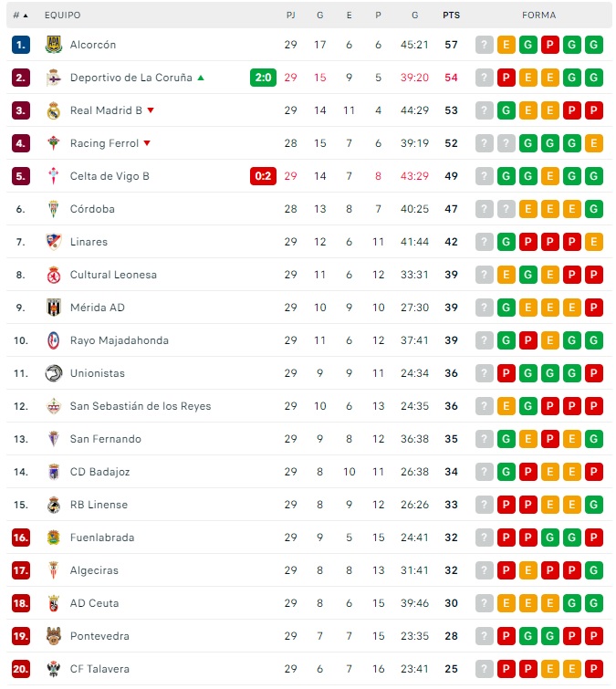The width and height of the screenshot is (616, 689).
Task: Sort table by the # position column
Action: [x=20, y=16]
